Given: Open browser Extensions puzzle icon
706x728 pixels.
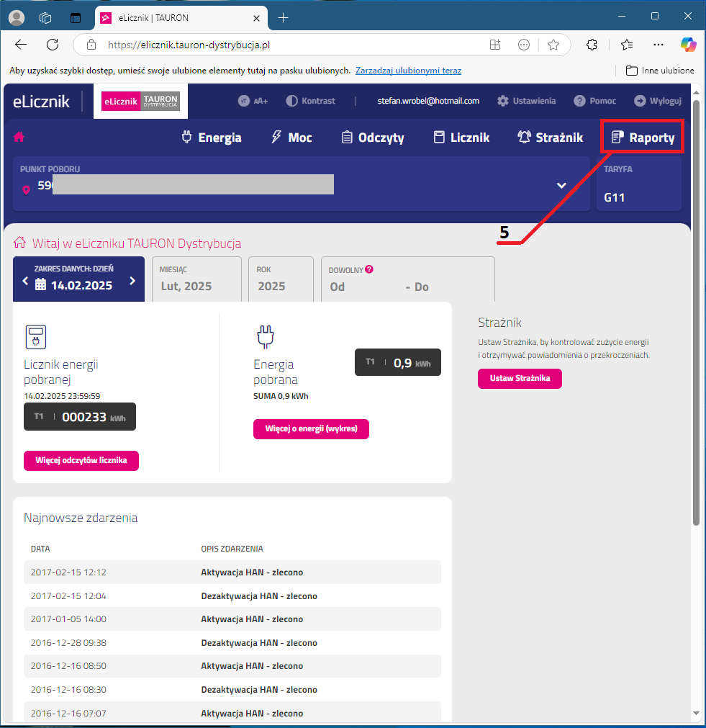Looking at the screenshot, I should pos(592,45).
